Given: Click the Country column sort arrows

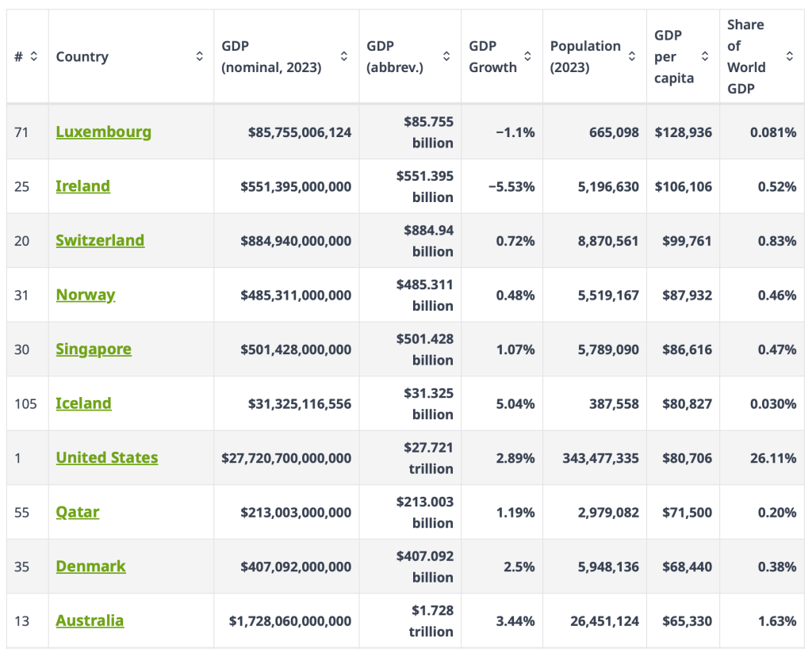Looking at the screenshot, I should tap(200, 56).
